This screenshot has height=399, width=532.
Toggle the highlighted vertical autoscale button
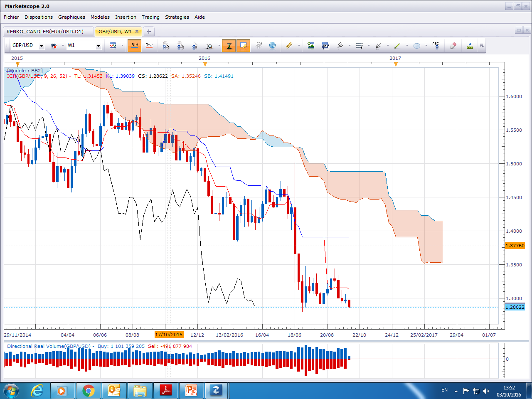[x=229, y=46]
